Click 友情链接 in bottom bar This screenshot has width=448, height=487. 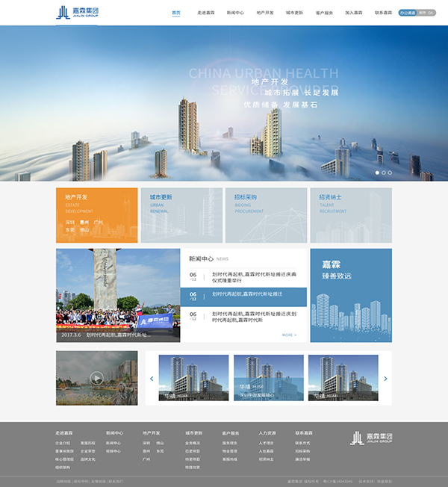(x=99, y=482)
